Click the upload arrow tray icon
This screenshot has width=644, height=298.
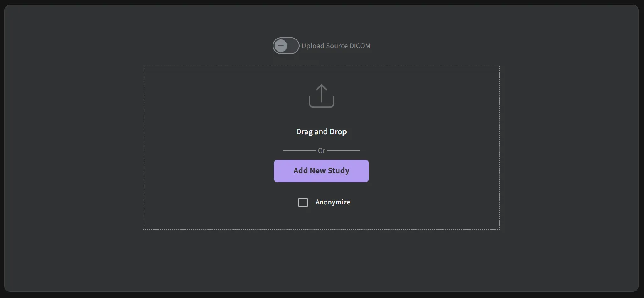tap(321, 96)
